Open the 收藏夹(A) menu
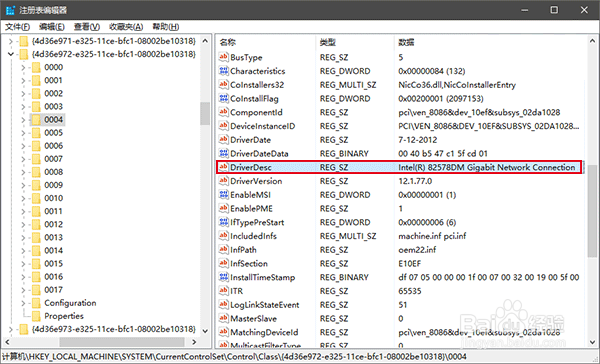This screenshot has width=600, height=364. point(126,27)
